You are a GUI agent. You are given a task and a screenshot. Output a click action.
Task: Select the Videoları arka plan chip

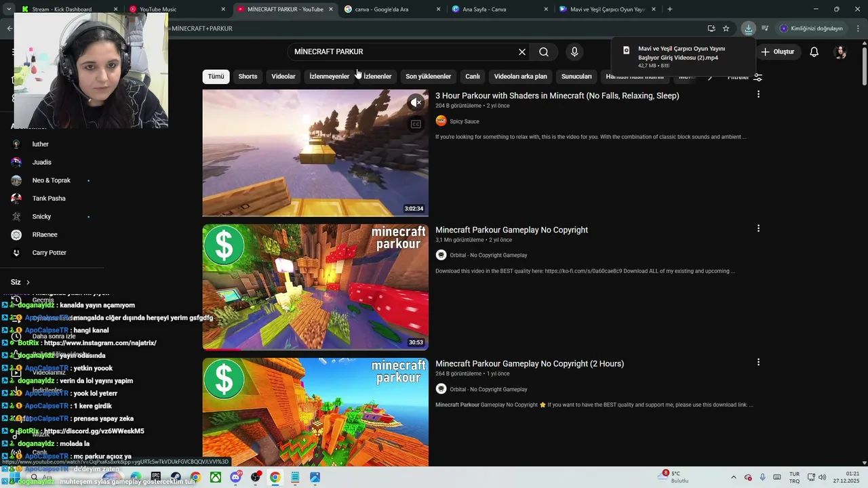[520, 77]
